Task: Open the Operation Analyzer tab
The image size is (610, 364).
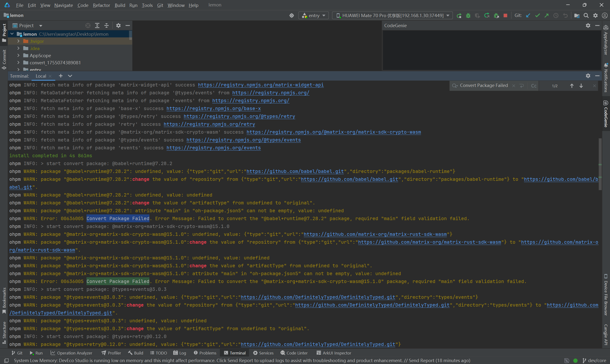Action: (71, 353)
